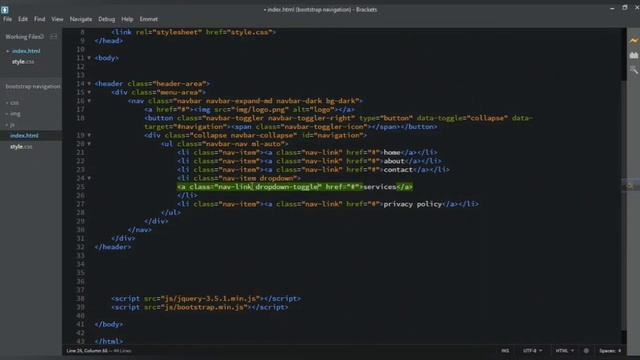Click the Working Files header label
Viewport: 640px width, 360px height.
coord(24,37)
